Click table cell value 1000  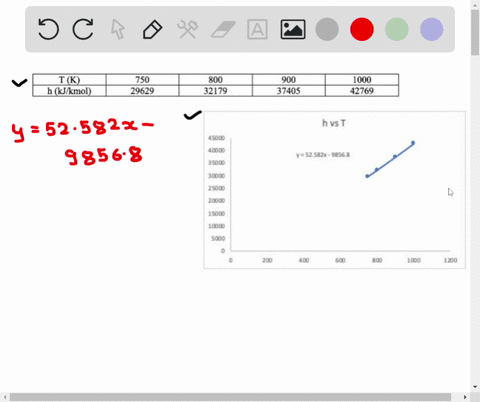(362, 80)
